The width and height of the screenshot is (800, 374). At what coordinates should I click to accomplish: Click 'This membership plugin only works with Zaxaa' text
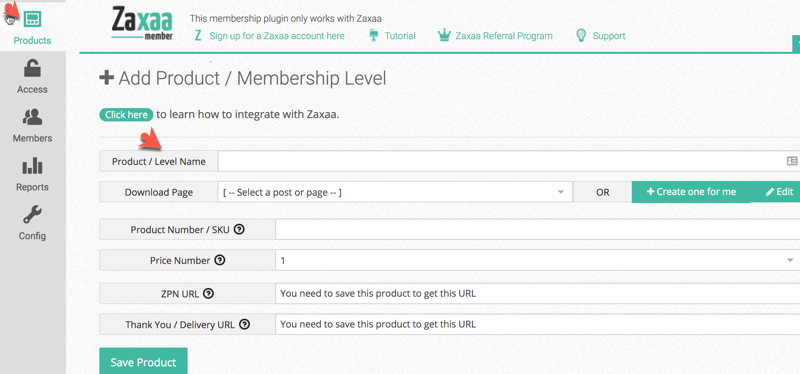tap(286, 18)
